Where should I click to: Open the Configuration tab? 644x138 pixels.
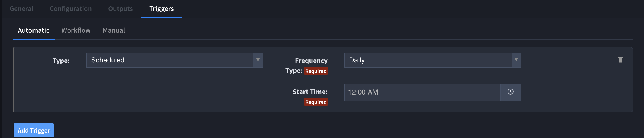tap(71, 9)
